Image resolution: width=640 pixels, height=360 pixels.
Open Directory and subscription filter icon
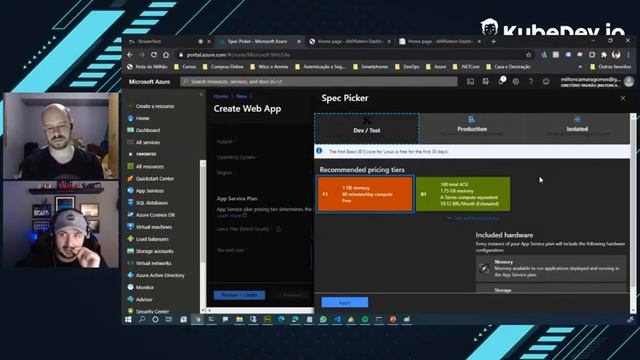485,82
